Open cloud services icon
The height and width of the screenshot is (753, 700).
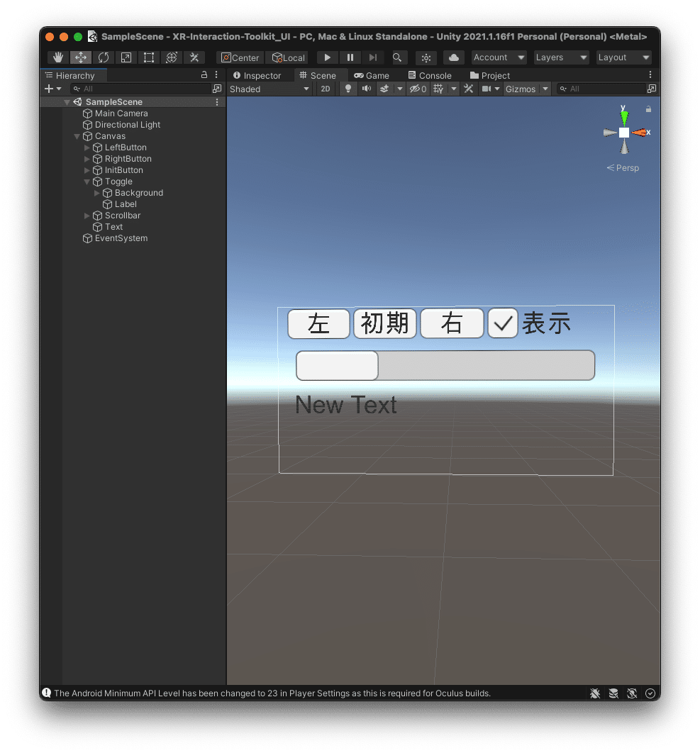click(453, 57)
